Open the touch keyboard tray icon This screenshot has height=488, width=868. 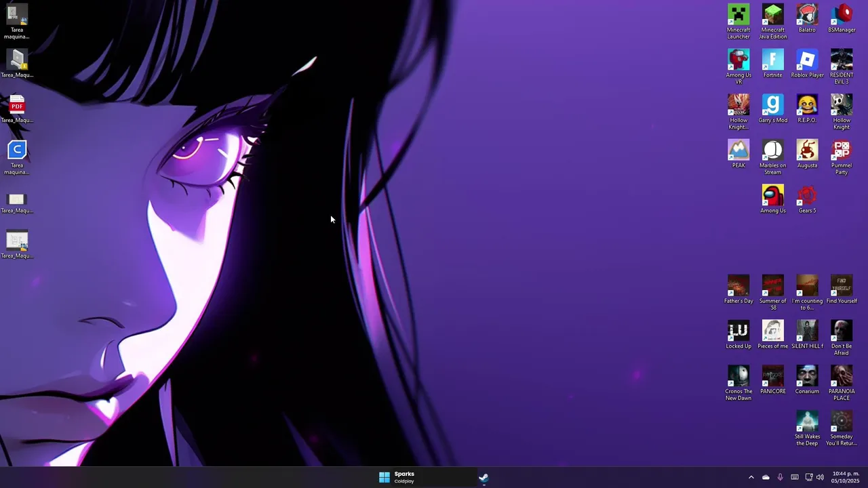[x=795, y=477]
